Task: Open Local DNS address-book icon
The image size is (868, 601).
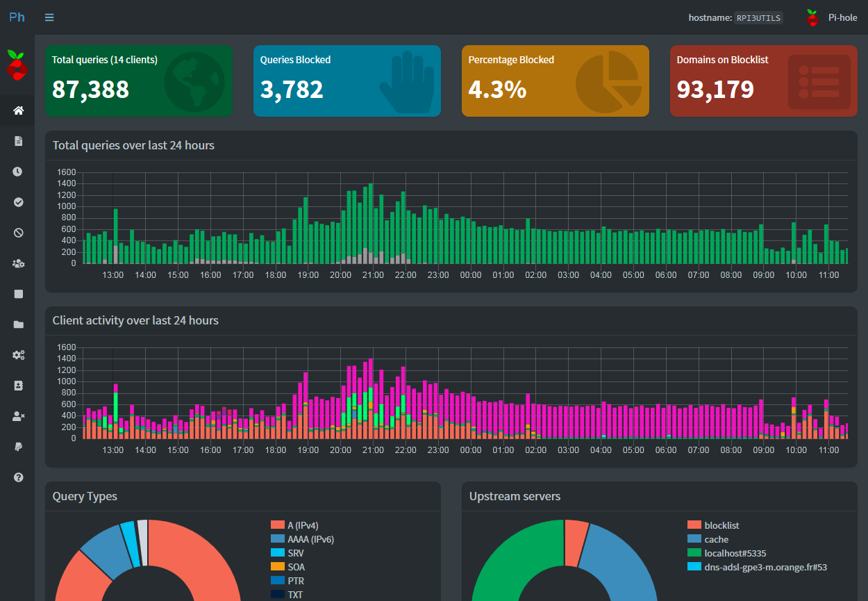Action: 19,386
